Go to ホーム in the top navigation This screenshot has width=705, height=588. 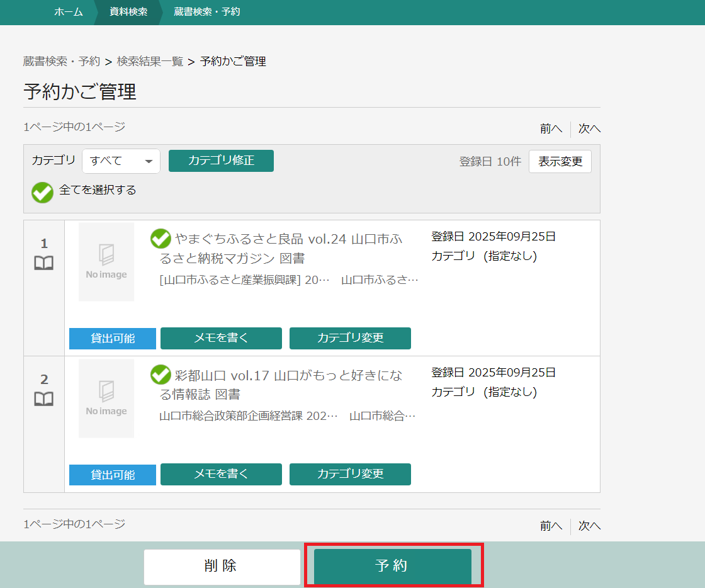click(69, 12)
